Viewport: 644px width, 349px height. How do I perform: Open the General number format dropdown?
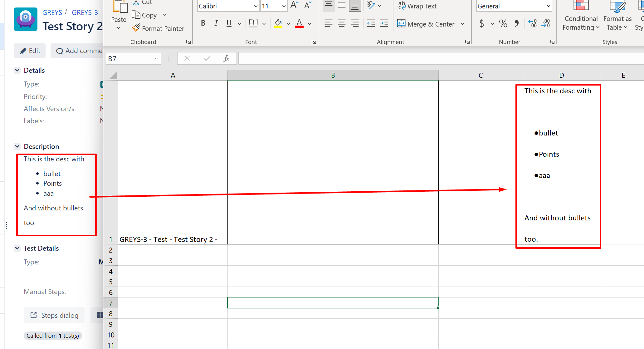click(548, 6)
